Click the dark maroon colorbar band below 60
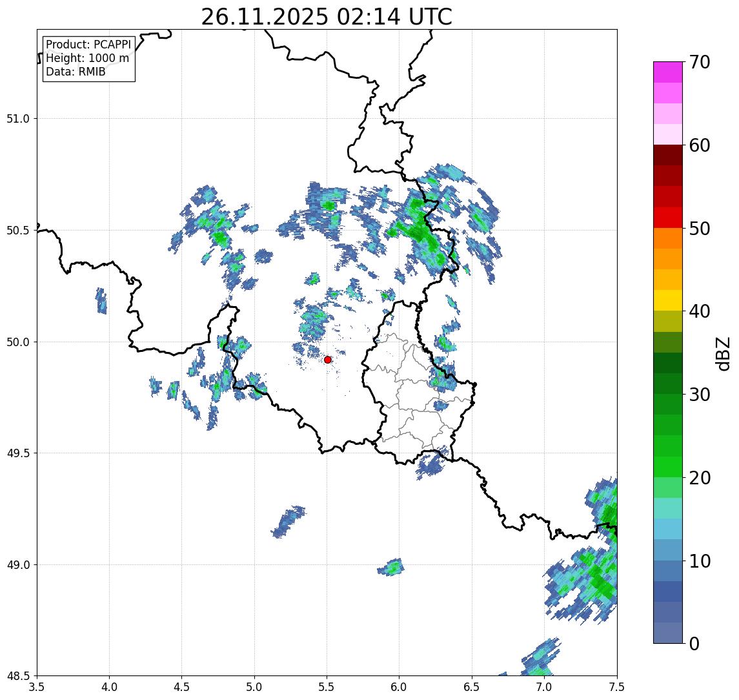739x700 pixels. coord(668,155)
